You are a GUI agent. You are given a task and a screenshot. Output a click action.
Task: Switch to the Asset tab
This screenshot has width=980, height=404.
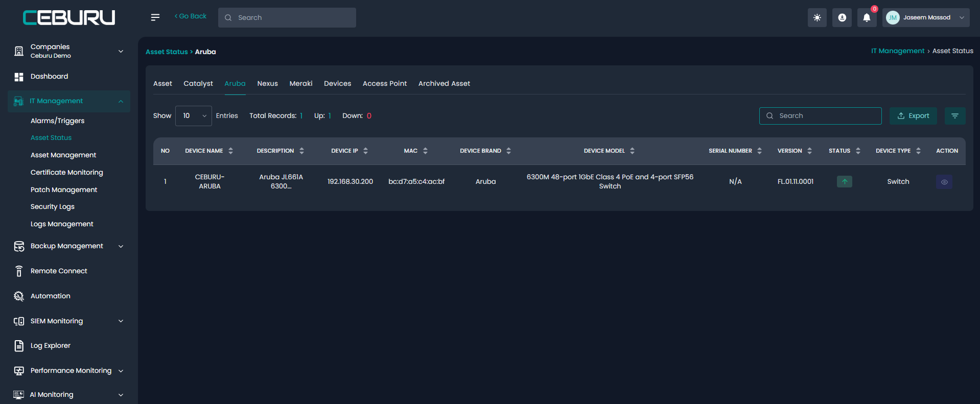(162, 84)
